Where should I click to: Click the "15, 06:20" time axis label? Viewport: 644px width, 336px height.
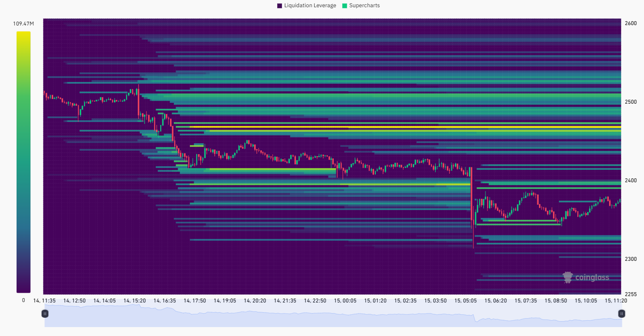(496, 301)
